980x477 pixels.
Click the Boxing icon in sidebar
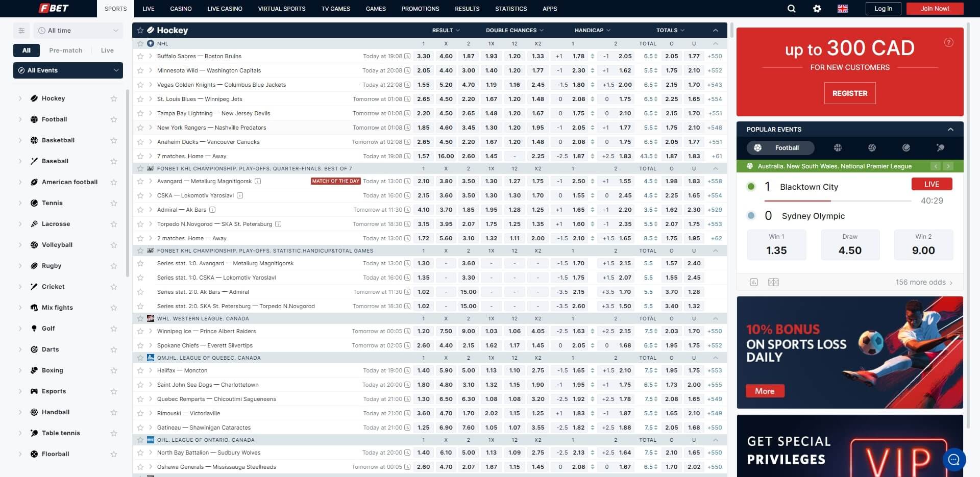[x=34, y=370]
